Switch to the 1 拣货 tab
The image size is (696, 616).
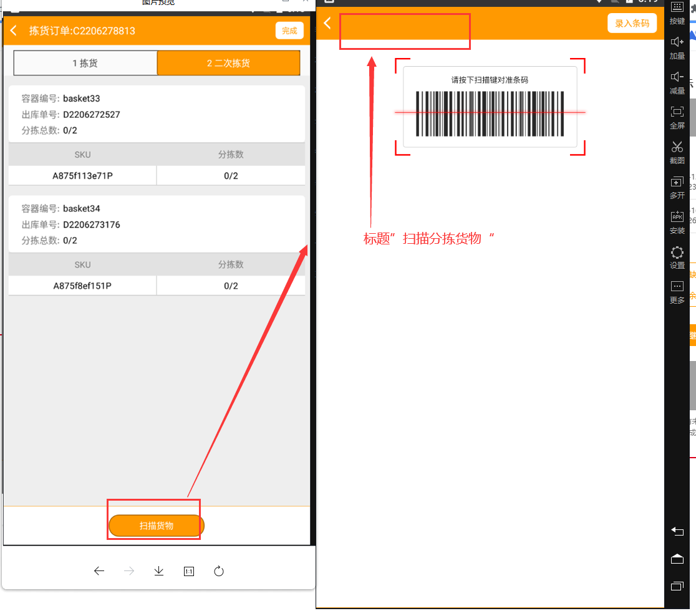point(85,63)
